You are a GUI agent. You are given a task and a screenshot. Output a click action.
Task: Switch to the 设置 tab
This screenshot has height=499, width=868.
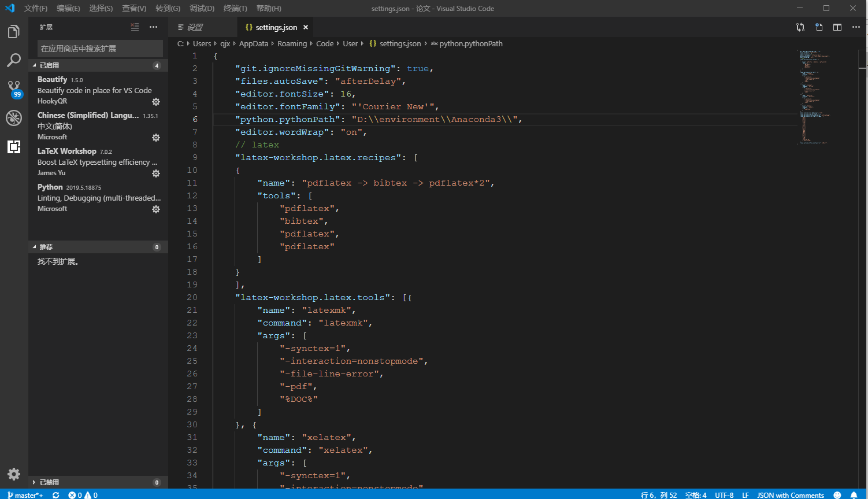click(203, 27)
